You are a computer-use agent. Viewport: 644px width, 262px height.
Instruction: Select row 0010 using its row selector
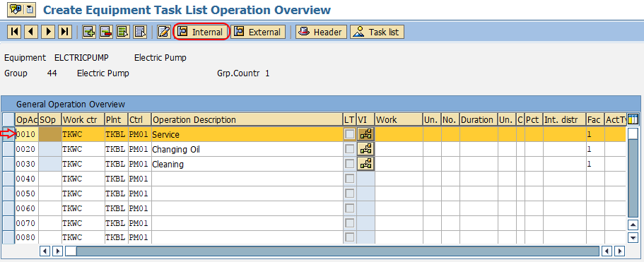pos(8,134)
